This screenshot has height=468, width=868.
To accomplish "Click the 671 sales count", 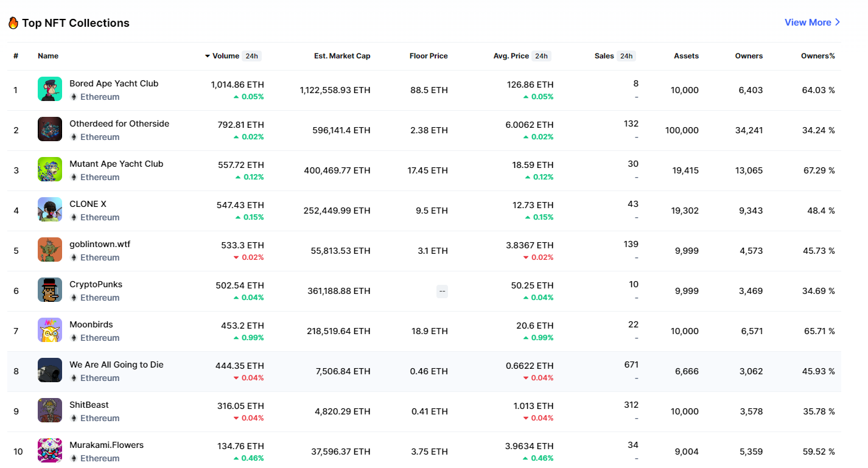I will pos(631,365).
